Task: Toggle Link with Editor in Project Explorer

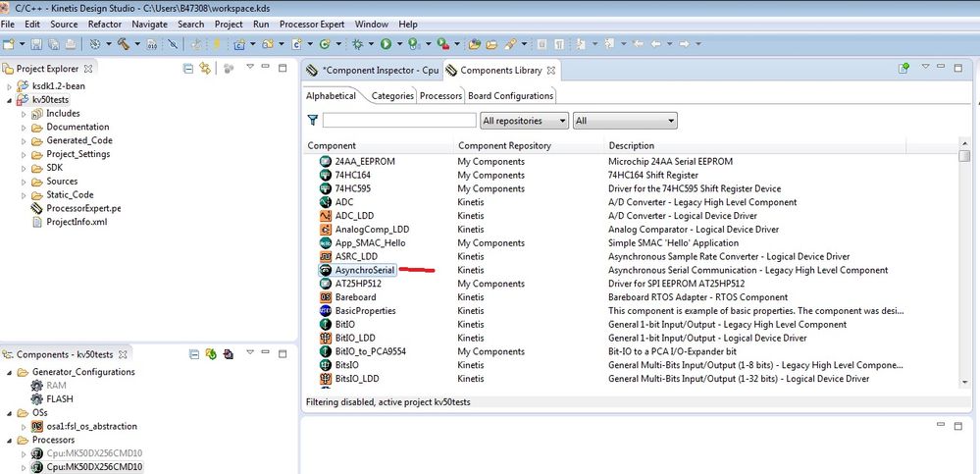Action: pyautogui.click(x=204, y=68)
